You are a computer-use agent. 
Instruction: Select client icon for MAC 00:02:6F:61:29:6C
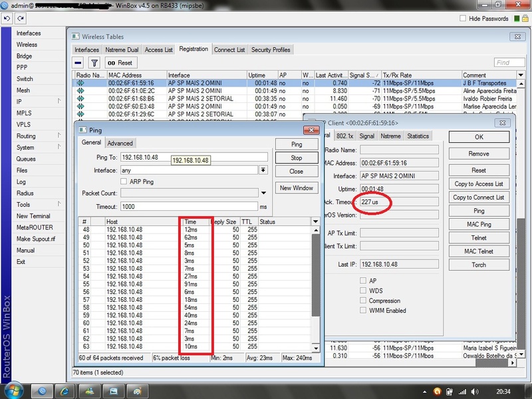(80, 114)
